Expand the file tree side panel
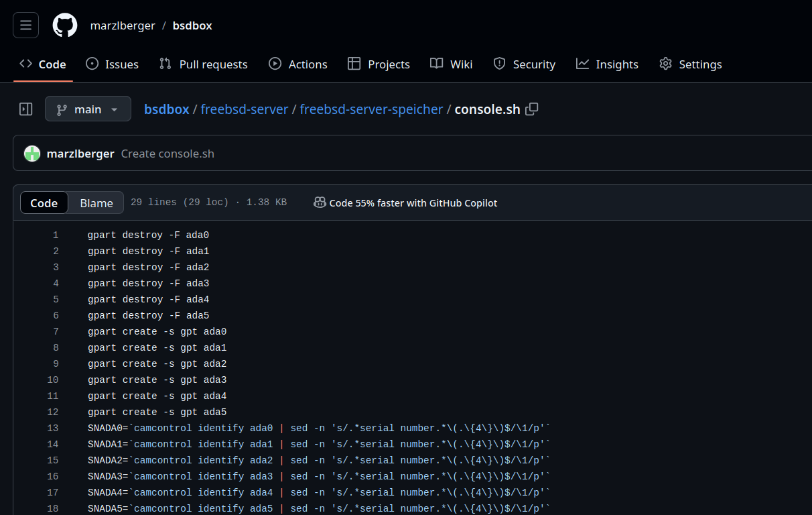This screenshot has height=515, width=812. click(26, 109)
